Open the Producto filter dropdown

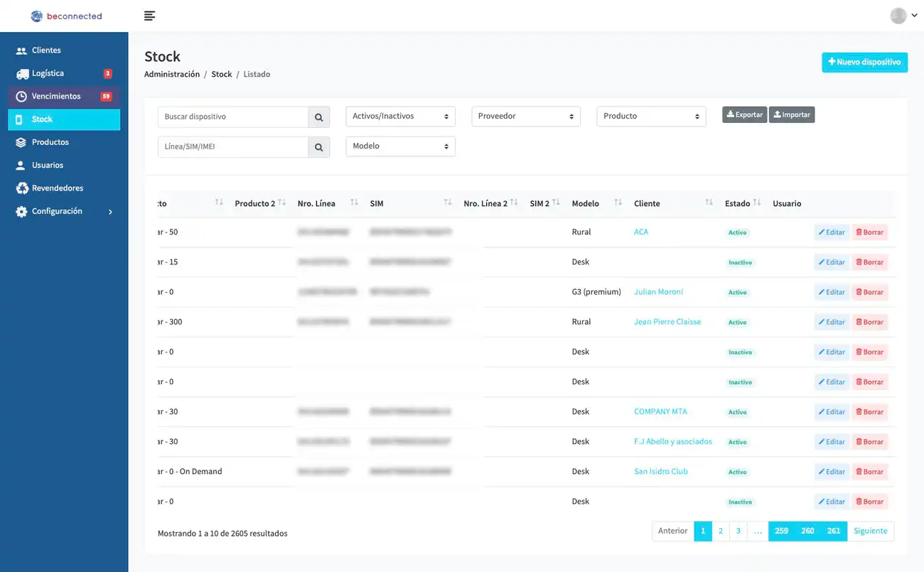coord(651,117)
